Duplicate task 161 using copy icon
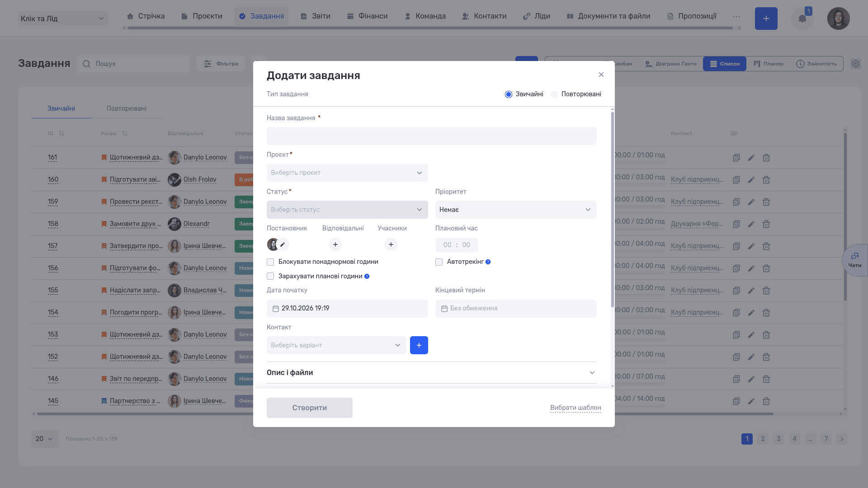The height and width of the screenshot is (488, 868). [x=736, y=158]
